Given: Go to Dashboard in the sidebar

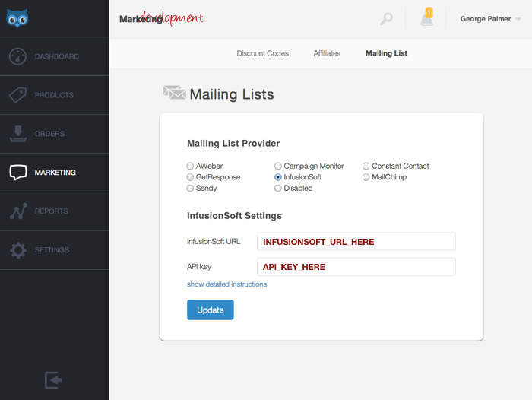Looking at the screenshot, I should (x=57, y=56).
